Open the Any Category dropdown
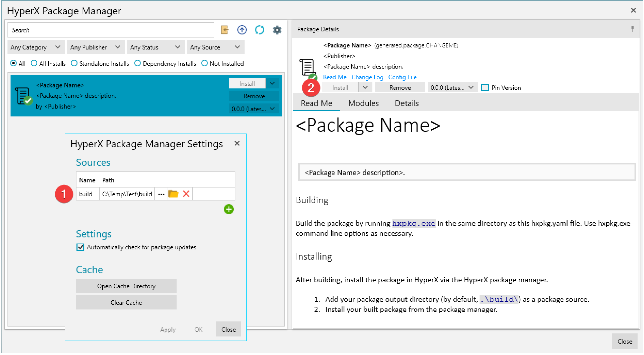The image size is (644, 355). [x=36, y=47]
